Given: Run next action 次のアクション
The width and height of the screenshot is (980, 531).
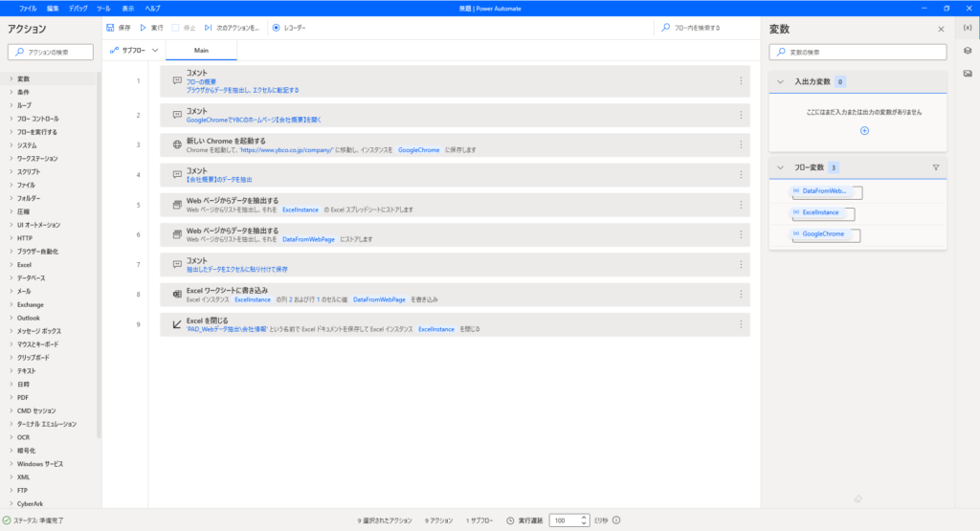Looking at the screenshot, I should coord(232,28).
